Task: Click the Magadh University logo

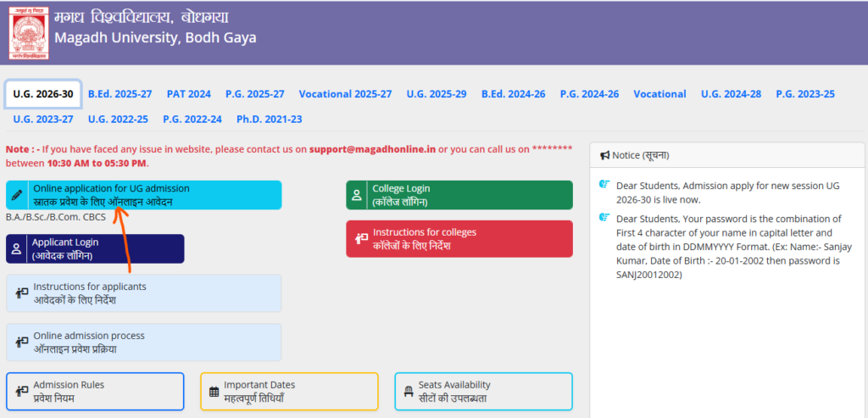Action: (29, 33)
